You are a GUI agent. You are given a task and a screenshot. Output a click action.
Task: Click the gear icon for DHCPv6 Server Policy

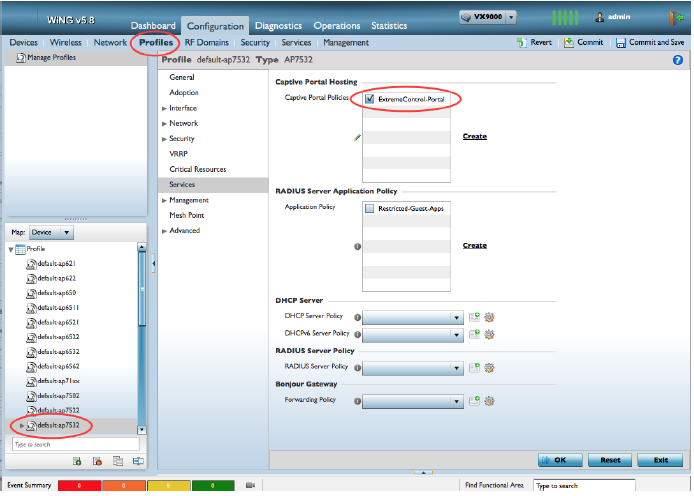click(x=489, y=334)
